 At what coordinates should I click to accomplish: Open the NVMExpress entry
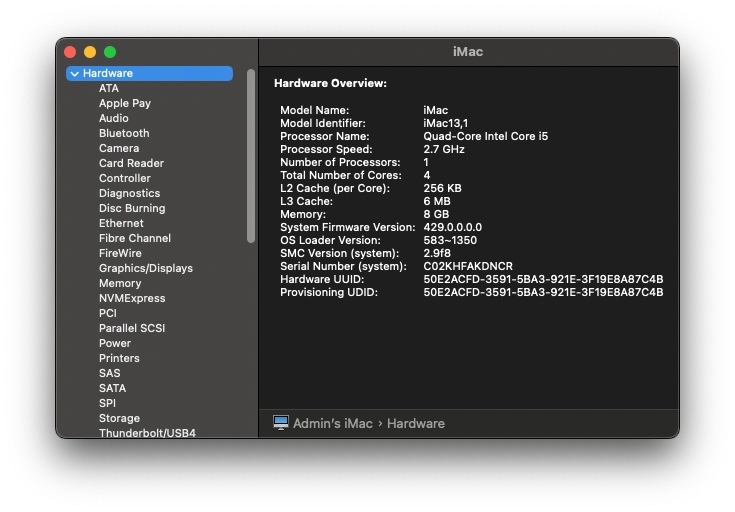click(132, 298)
